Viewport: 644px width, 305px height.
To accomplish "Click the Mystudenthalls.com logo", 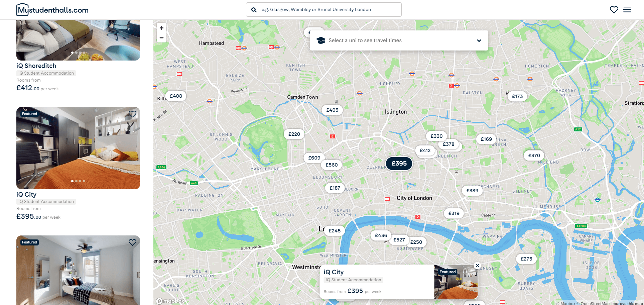I will point(52,10).
